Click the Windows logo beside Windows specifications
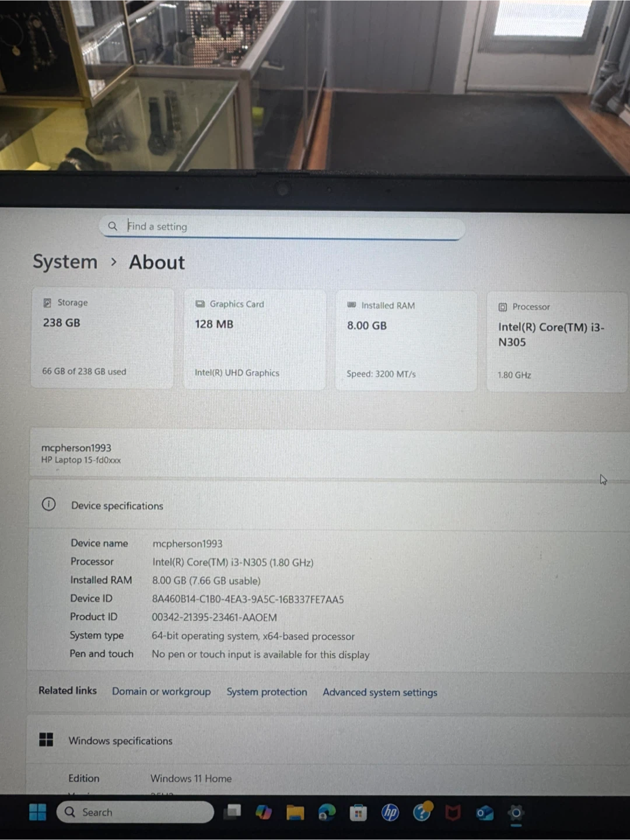 coord(46,740)
